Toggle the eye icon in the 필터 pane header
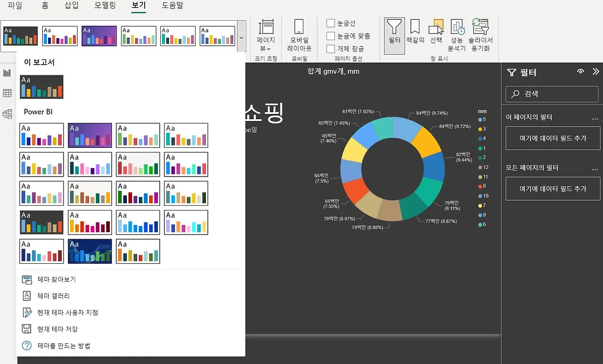Screen dimensions: 603x364 pyautogui.click(x=581, y=72)
